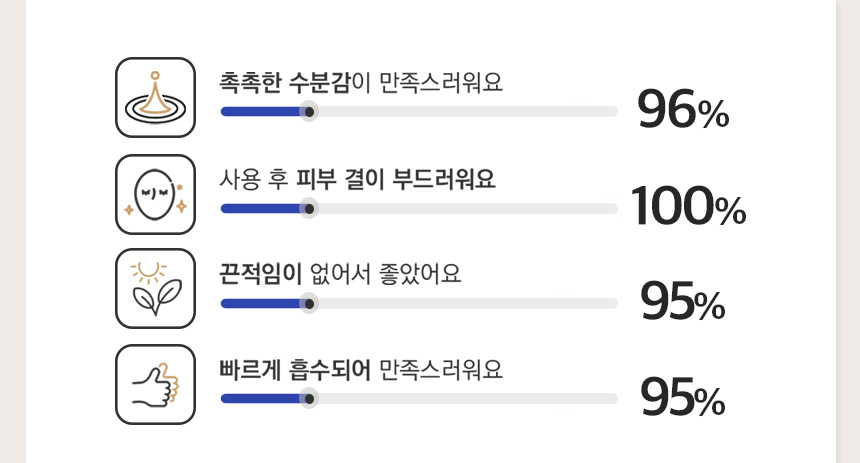This screenshot has width=860, height=463.
Task: Click the water droplet moisture icon
Action: (x=155, y=97)
